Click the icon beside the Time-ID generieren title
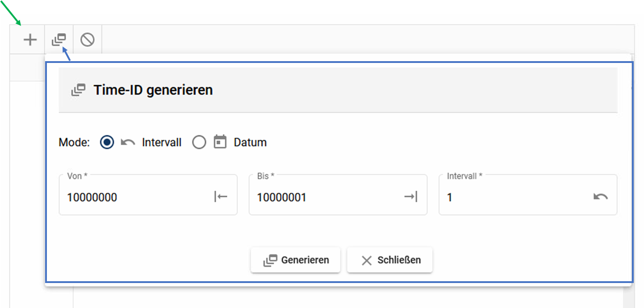Screen dimensions: 644x308 [x=78, y=90]
